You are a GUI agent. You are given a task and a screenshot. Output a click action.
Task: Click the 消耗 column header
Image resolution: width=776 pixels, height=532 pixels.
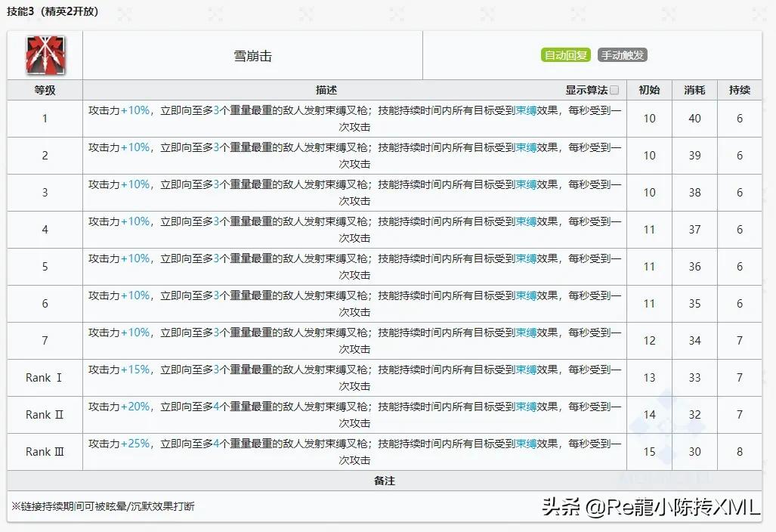[x=694, y=90]
